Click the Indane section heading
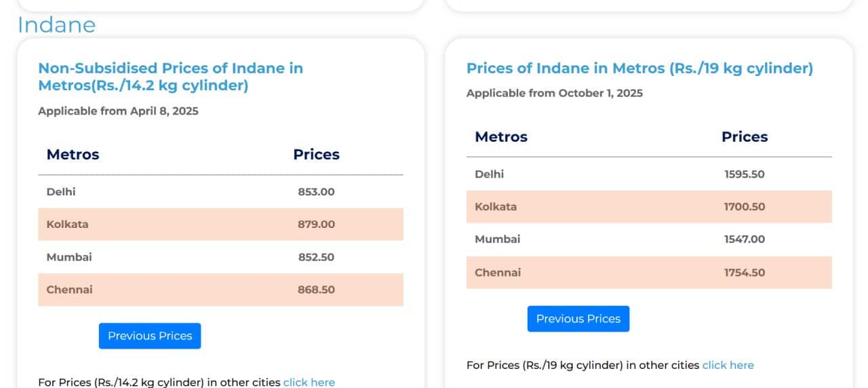The height and width of the screenshot is (388, 868). (x=56, y=25)
